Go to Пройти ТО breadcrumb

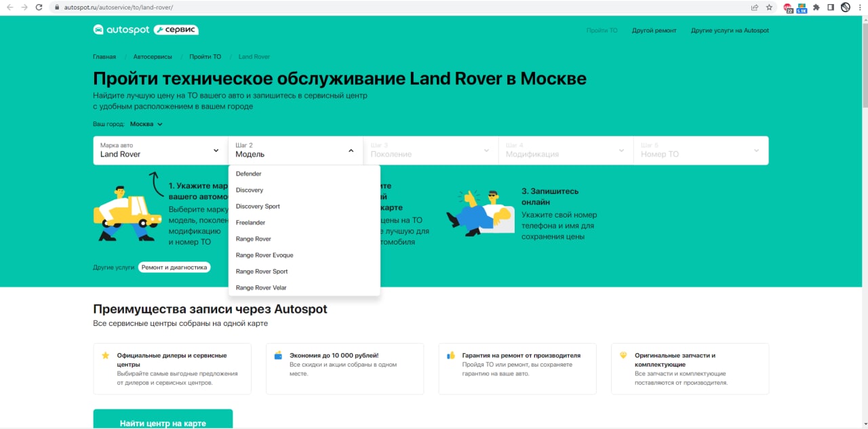pos(205,56)
